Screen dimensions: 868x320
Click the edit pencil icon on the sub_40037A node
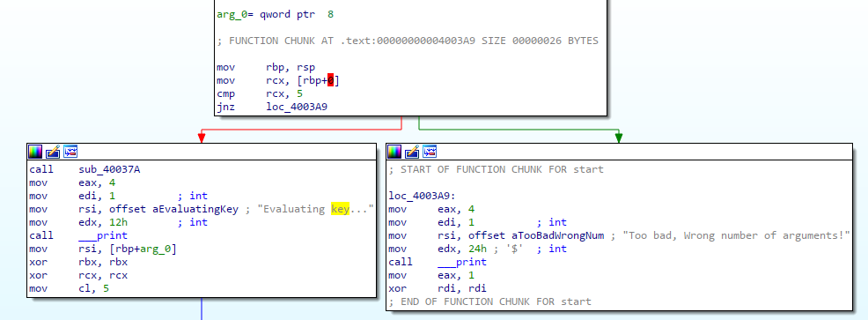click(53, 152)
